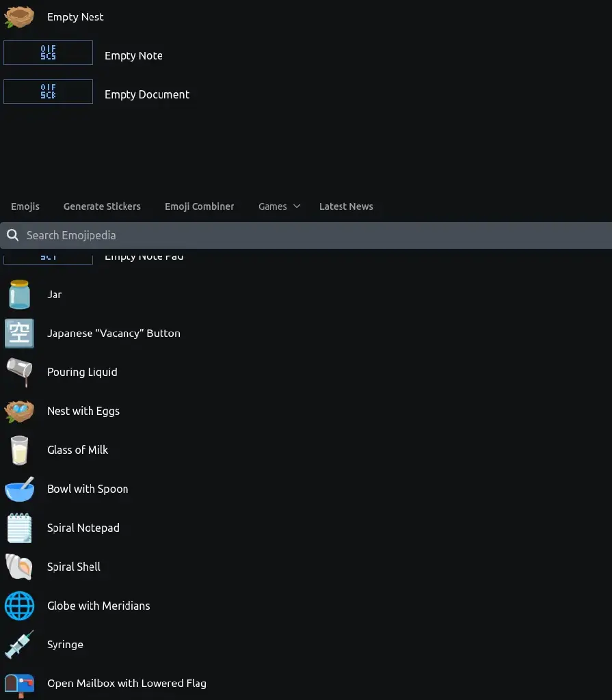
Task: Click the Globe with Meridians emoji icon
Action: [x=19, y=606]
